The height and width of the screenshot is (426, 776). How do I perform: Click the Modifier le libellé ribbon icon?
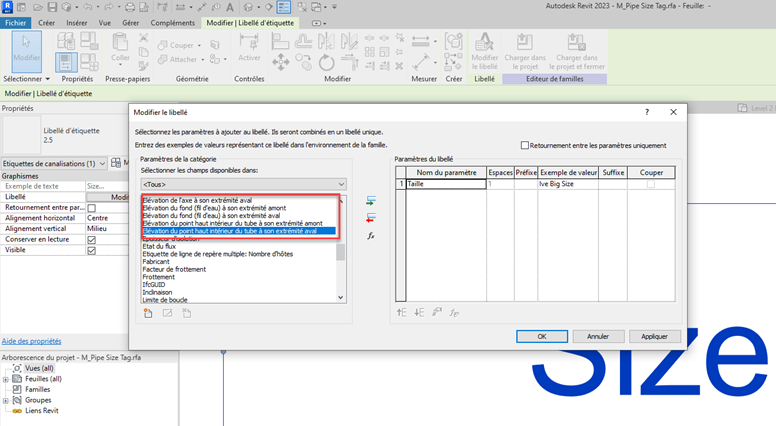click(485, 50)
